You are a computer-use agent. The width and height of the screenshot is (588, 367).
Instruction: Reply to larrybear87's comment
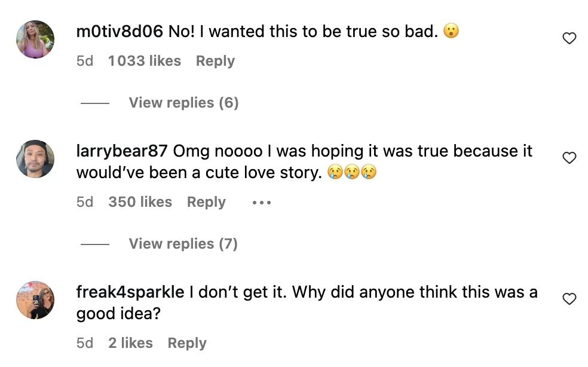click(206, 202)
